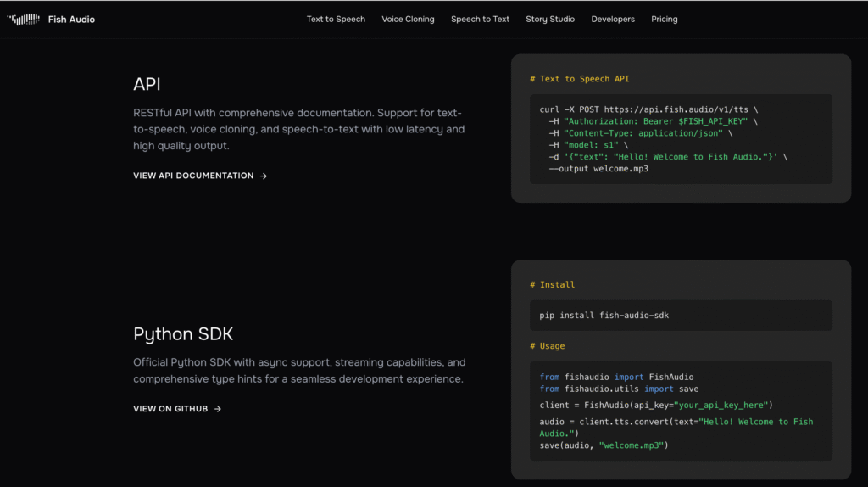Click the VIEW ON GITHUB link
This screenshot has width=868, height=487.
(x=177, y=409)
